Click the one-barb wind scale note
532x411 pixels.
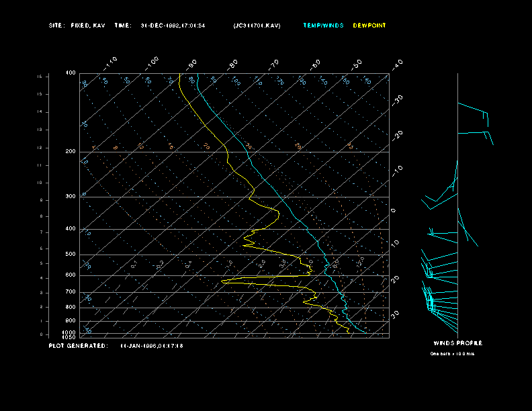pyautogui.click(x=452, y=353)
